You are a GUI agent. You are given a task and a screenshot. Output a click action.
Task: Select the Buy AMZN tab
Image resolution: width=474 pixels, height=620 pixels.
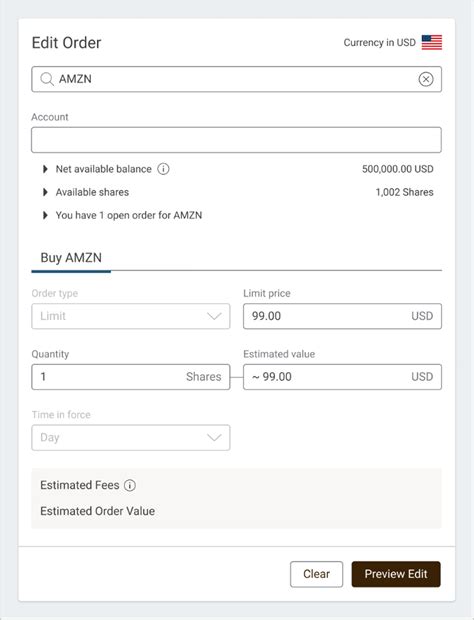click(71, 258)
